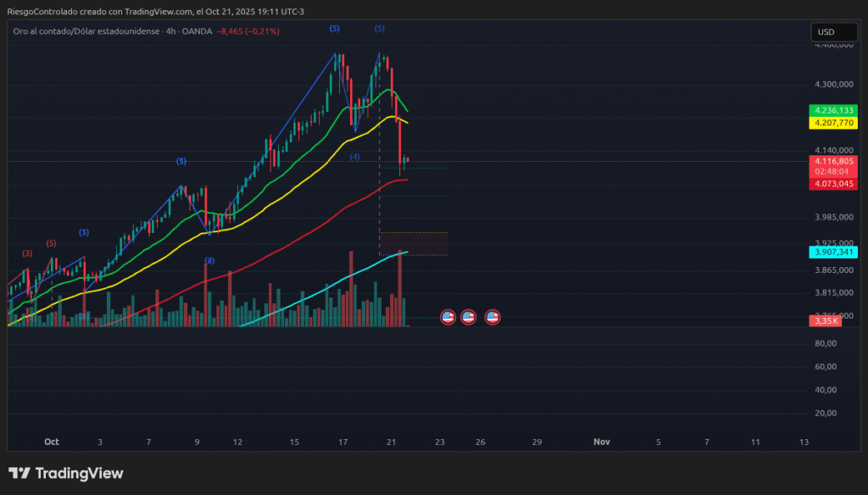
Task: Click the yellow 4.207,770 moving average label
Action: click(x=833, y=123)
